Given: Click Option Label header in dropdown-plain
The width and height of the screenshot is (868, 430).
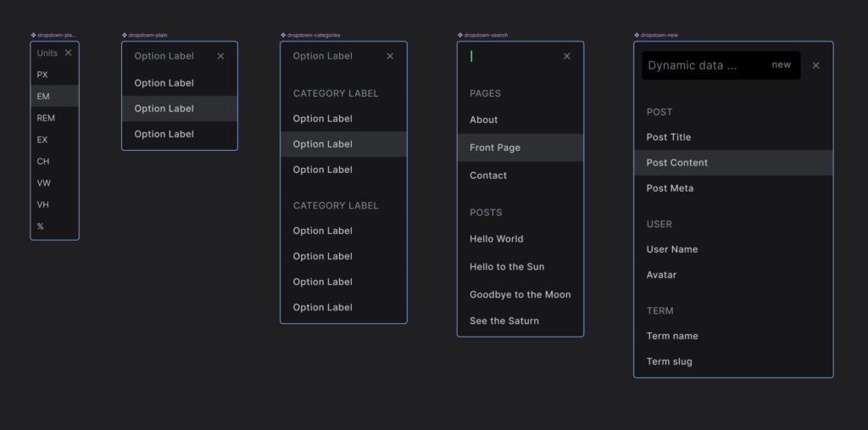Looking at the screenshot, I should point(164,56).
